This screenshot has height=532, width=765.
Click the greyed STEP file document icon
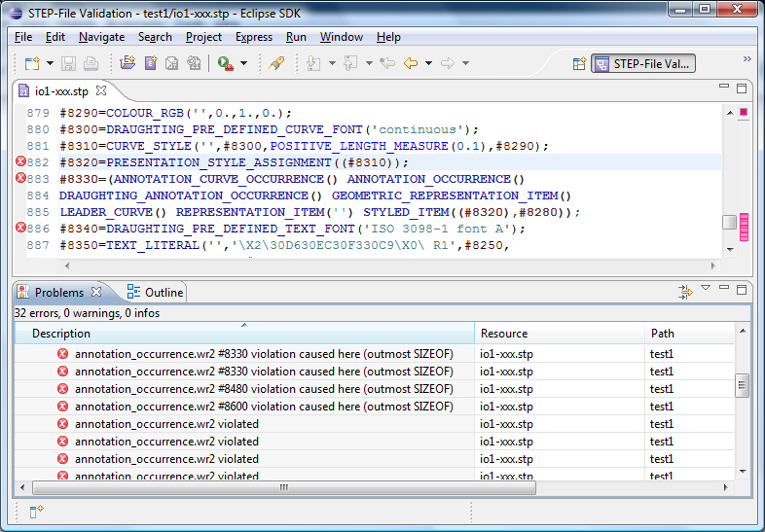click(171, 63)
